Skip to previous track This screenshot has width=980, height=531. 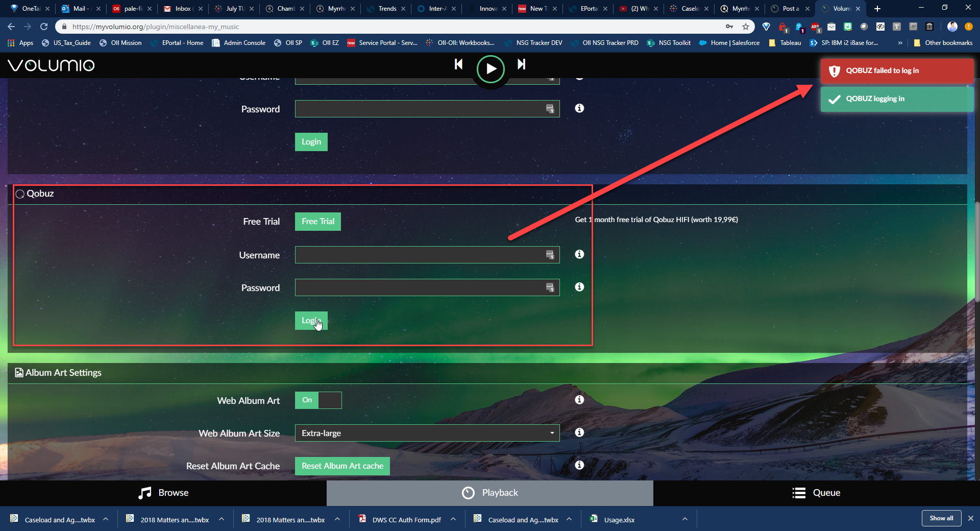458,64
